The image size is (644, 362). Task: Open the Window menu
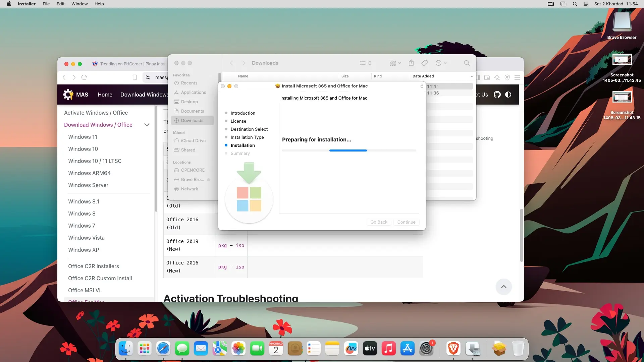tap(79, 4)
